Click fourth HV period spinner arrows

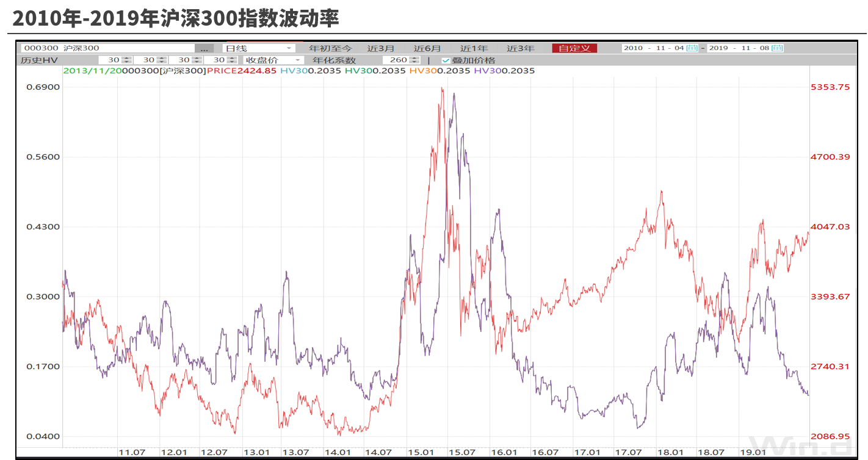231,60
